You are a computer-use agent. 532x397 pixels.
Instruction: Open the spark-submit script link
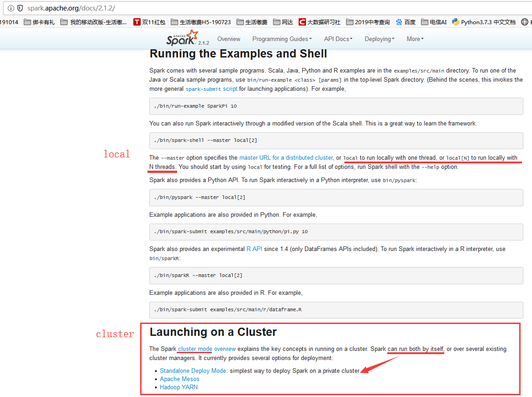(211, 89)
